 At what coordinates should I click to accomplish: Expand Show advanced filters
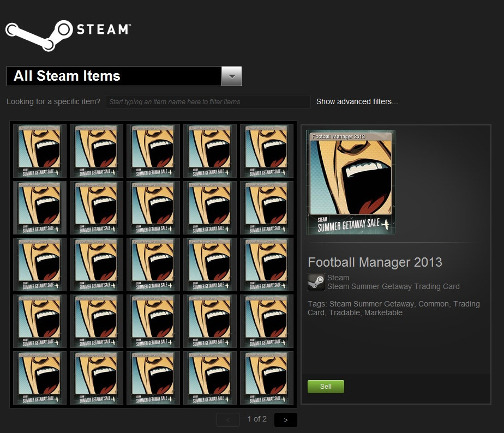tap(357, 101)
